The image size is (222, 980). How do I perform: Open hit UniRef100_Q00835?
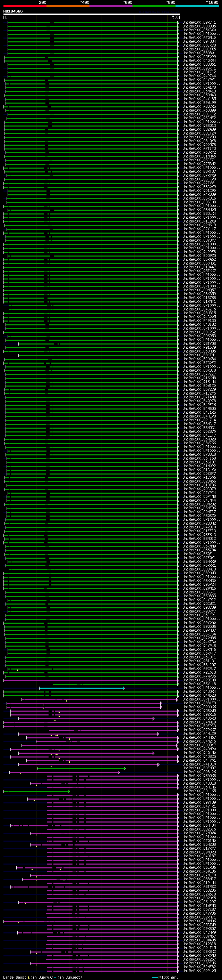tap(199, 26)
